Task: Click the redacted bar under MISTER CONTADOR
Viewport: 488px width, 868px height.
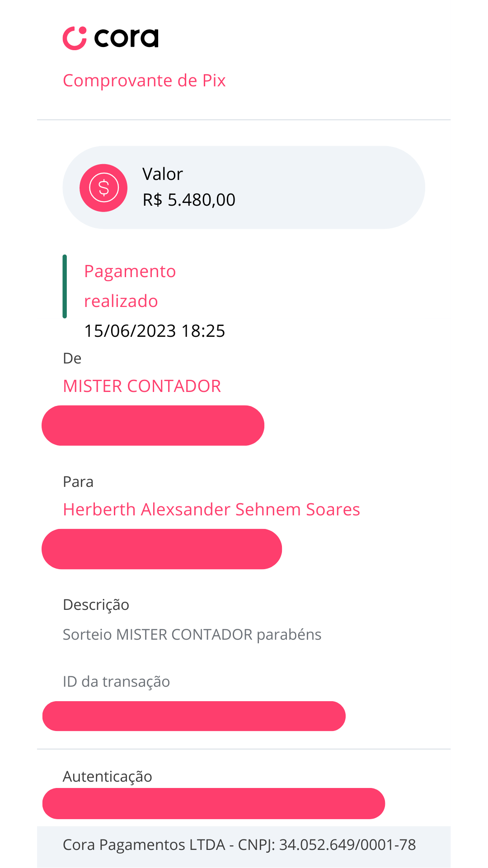Action: point(153,425)
